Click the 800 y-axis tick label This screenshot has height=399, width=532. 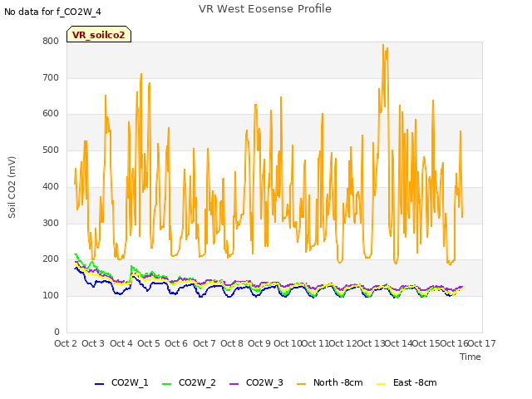click(51, 42)
